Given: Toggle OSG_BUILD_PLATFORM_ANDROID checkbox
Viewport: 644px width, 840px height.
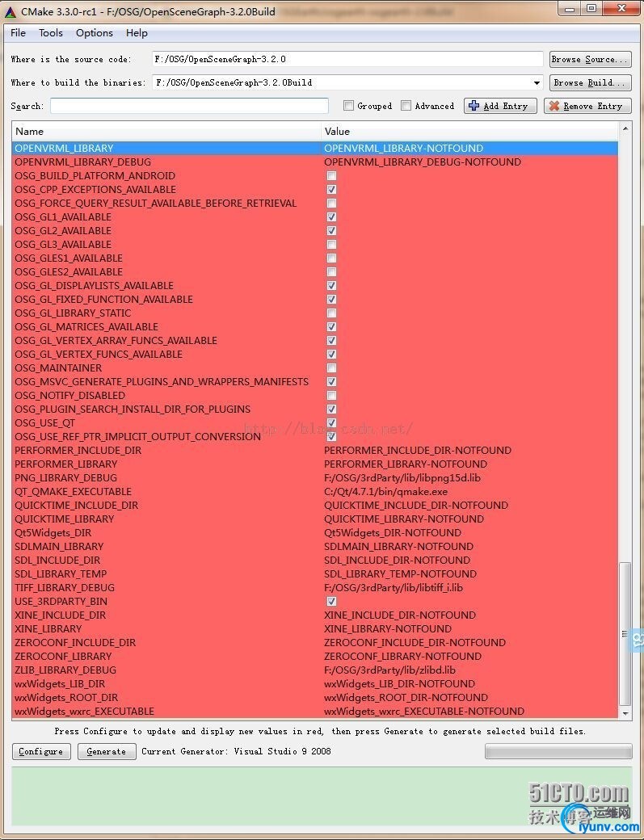Looking at the screenshot, I should 331,176.
